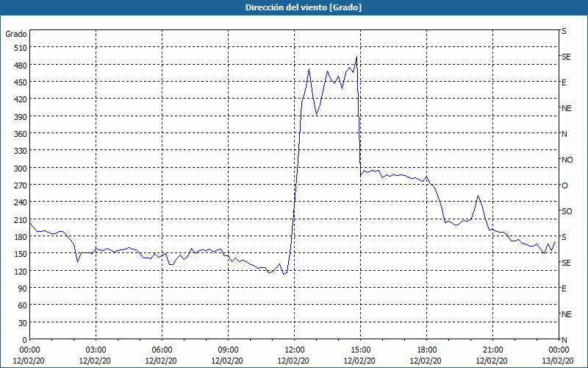Click the 09:00 time axis label

tap(229, 350)
